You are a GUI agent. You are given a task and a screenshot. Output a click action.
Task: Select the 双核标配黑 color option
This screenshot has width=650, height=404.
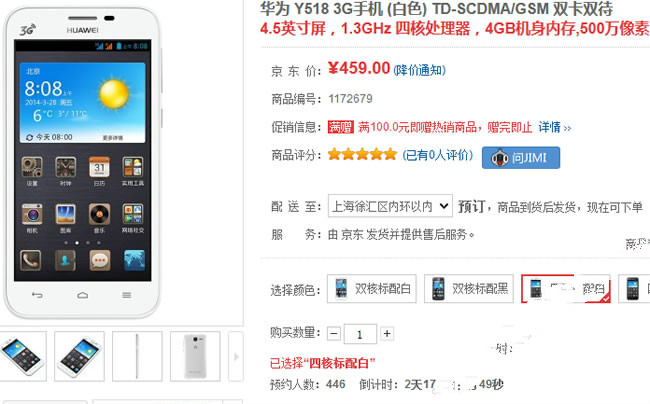469,288
